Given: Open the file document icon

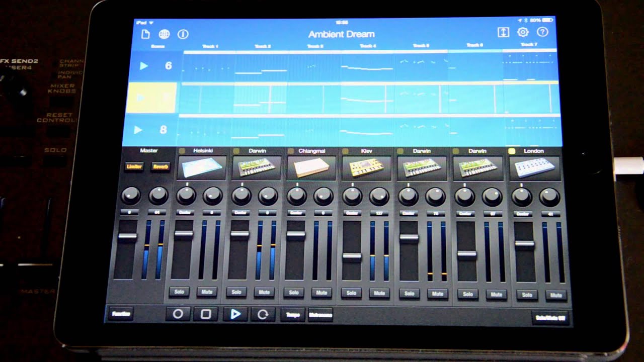Looking at the screenshot, I should [145, 34].
